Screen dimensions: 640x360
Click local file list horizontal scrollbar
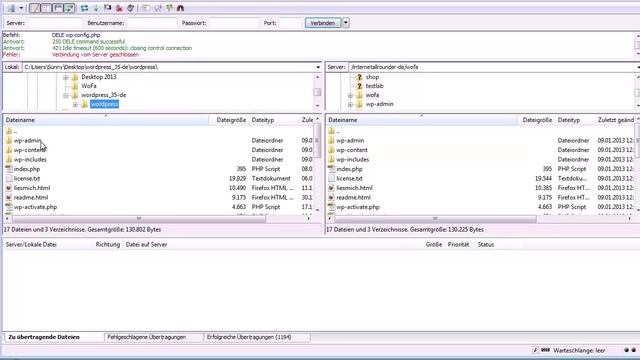coord(139,219)
